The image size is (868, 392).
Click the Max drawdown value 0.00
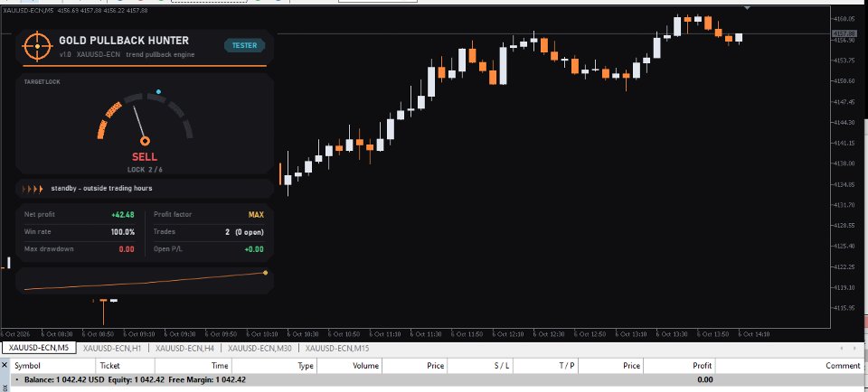coord(127,249)
